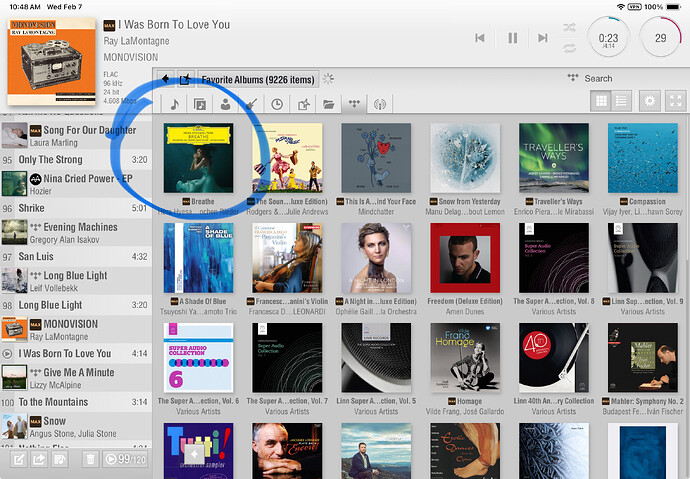
Task: Tap the Favorite Albums (9226 items) title
Action: pos(258,80)
